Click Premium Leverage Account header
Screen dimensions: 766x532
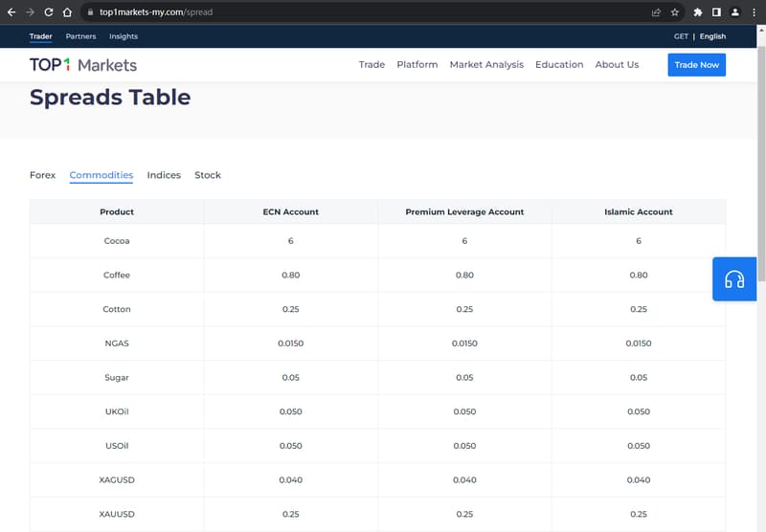(464, 211)
